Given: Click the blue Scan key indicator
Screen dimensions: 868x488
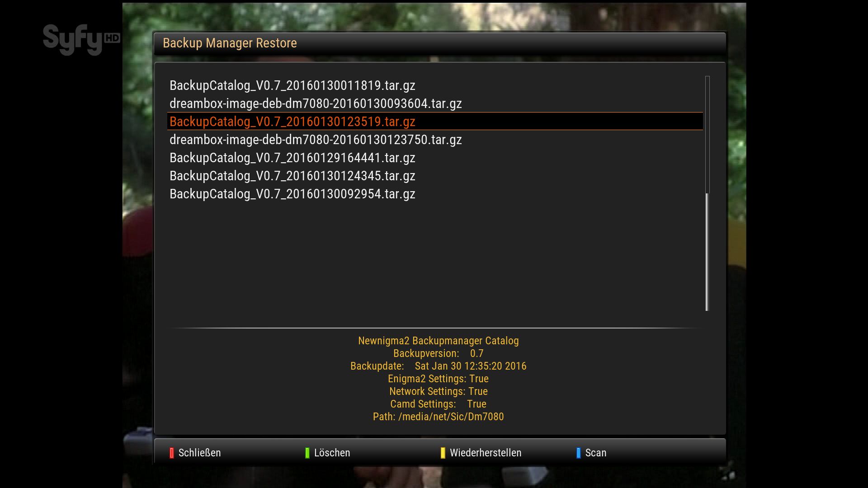Looking at the screenshot, I should (578, 453).
